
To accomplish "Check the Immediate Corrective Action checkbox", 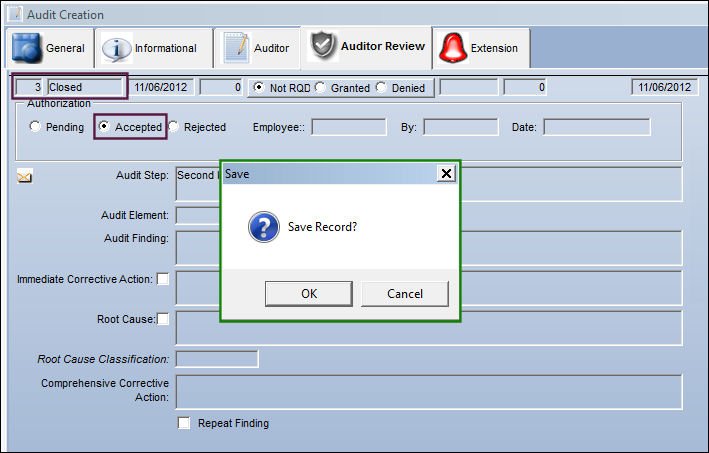I will 163,279.
